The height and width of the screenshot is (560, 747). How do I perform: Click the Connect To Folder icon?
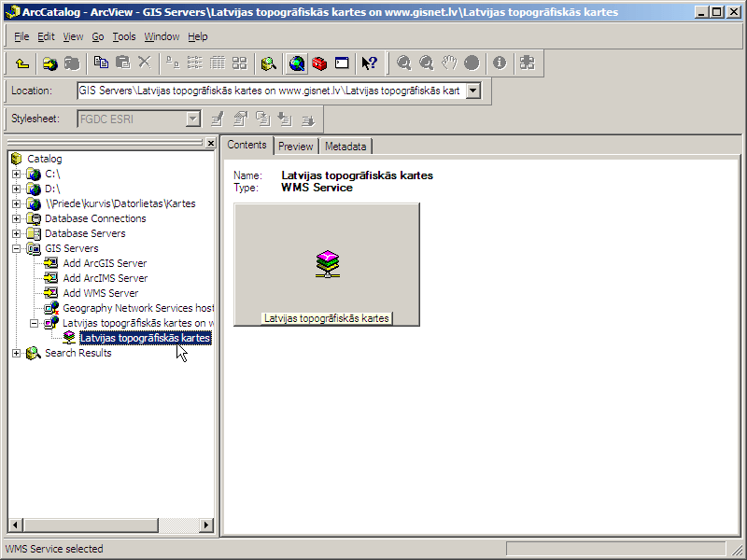click(x=50, y=63)
